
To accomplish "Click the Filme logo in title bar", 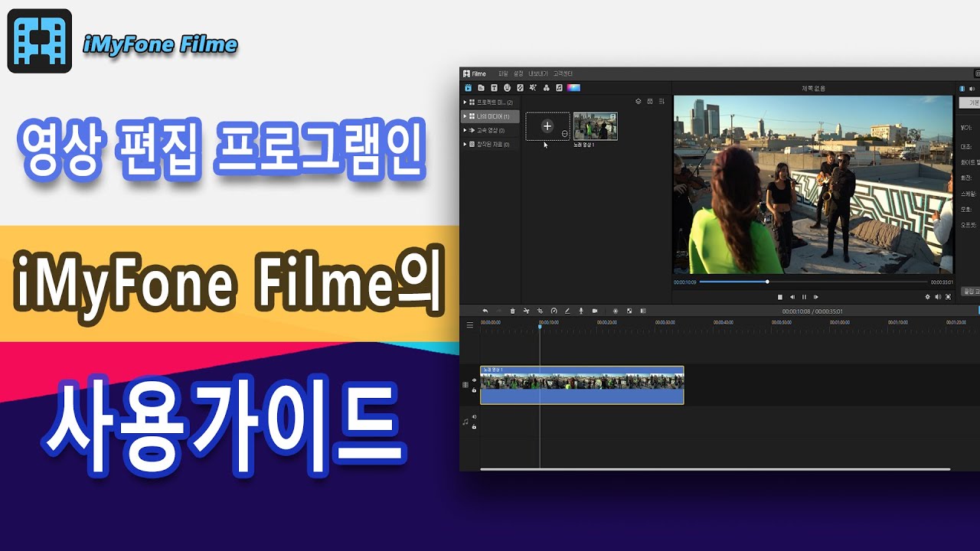I will point(475,73).
